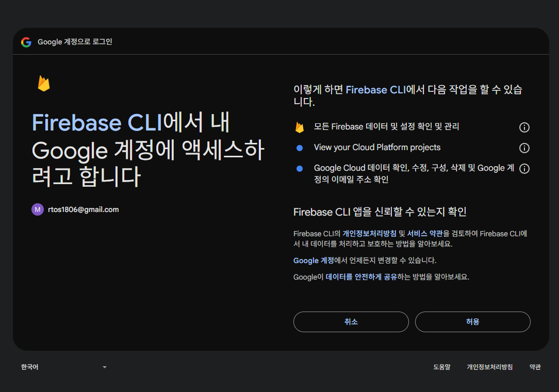Open the 한국어 language dropdown
This screenshot has width=559, height=392.
click(64, 367)
